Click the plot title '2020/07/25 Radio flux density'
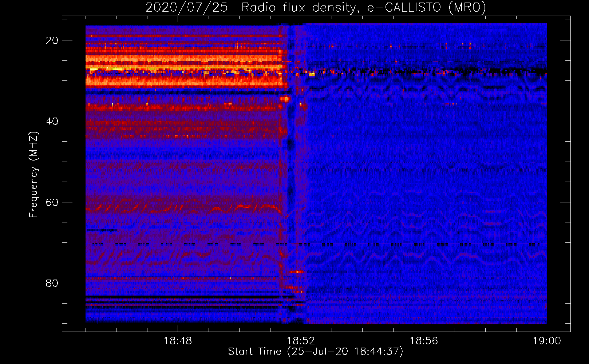The image size is (589, 364). click(316, 7)
